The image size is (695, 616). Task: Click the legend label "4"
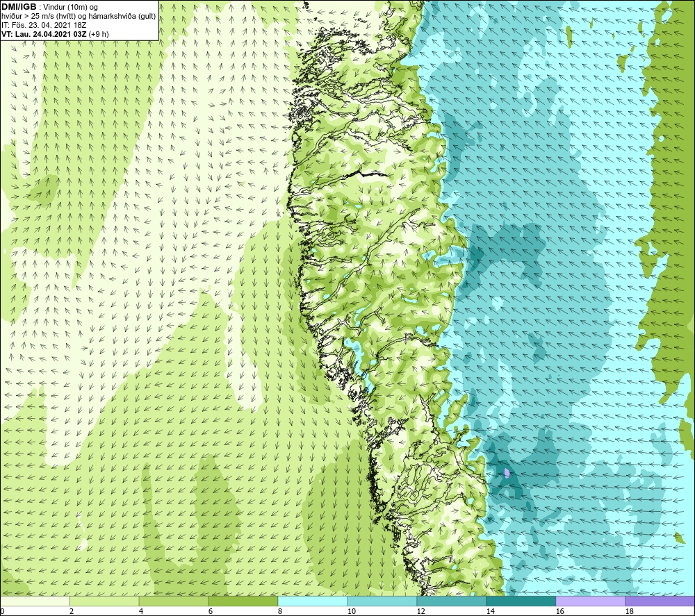click(x=141, y=612)
